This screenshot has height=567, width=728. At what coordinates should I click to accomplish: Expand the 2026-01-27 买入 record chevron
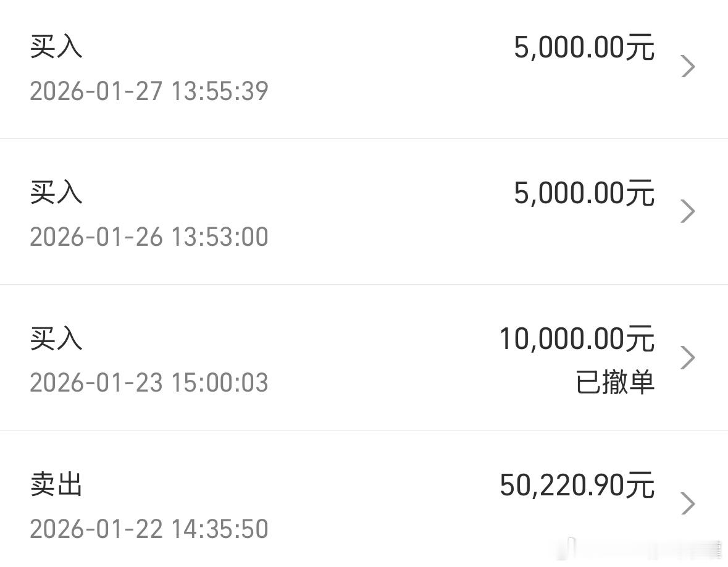pos(687,66)
